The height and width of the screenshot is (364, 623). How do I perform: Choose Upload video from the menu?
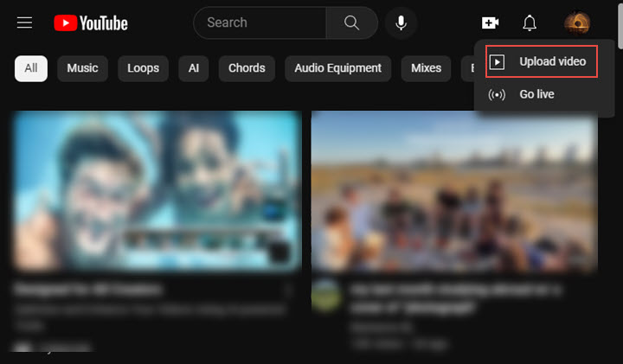[x=541, y=61]
